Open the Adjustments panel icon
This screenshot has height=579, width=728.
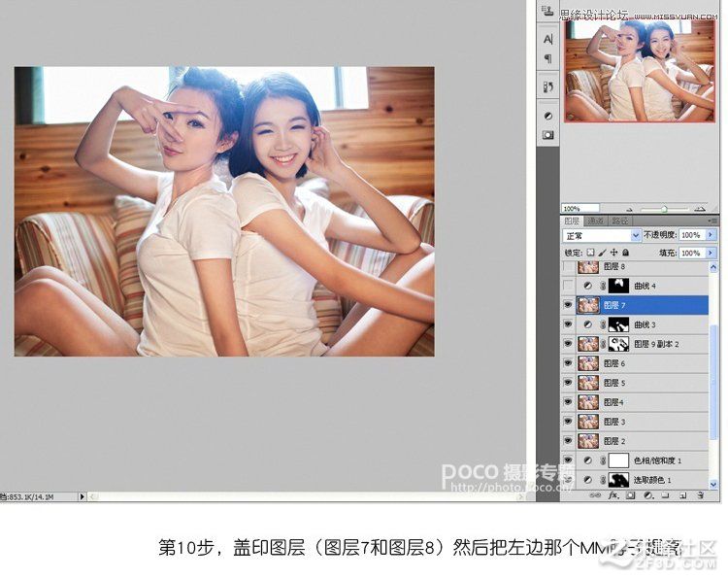tap(547, 117)
